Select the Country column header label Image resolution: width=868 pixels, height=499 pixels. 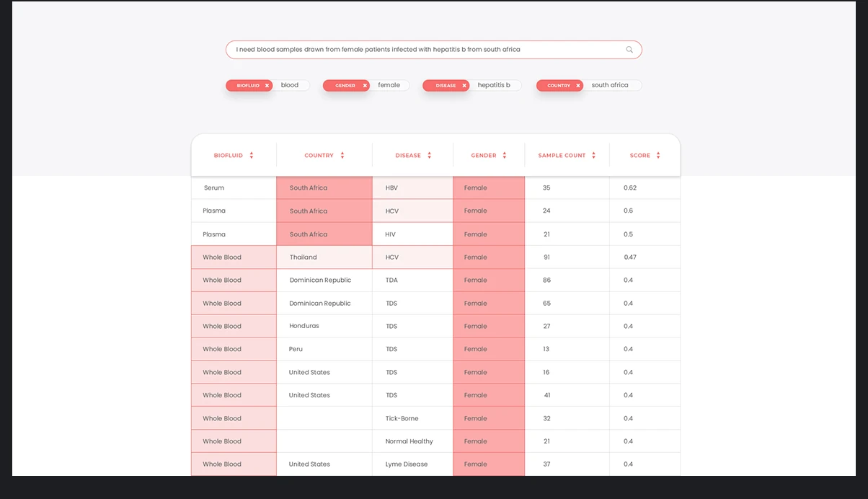[319, 155]
